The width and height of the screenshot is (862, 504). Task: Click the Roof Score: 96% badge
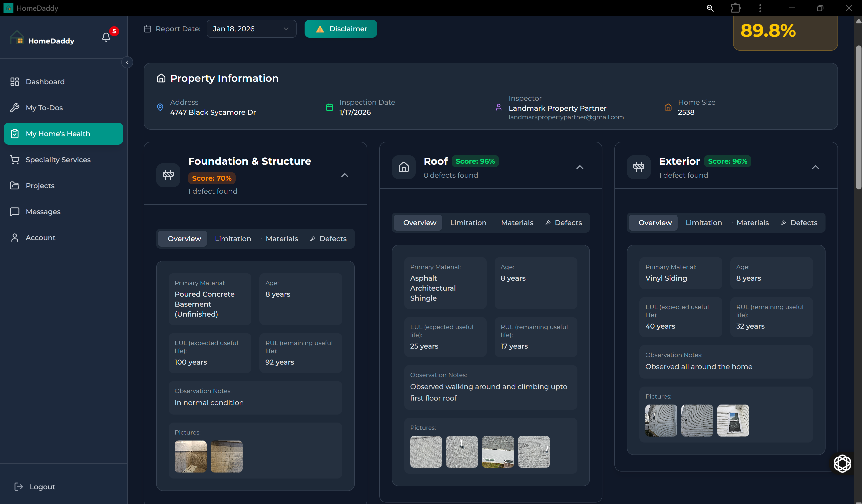tap(475, 161)
